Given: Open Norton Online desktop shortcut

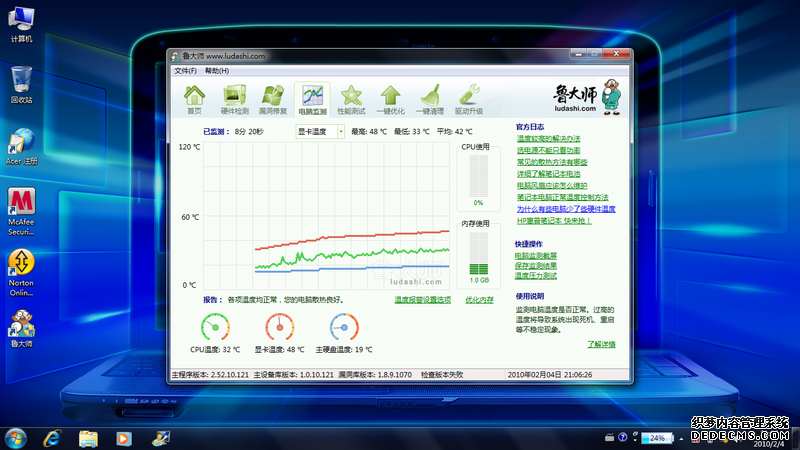Looking at the screenshot, I should 21,272.
